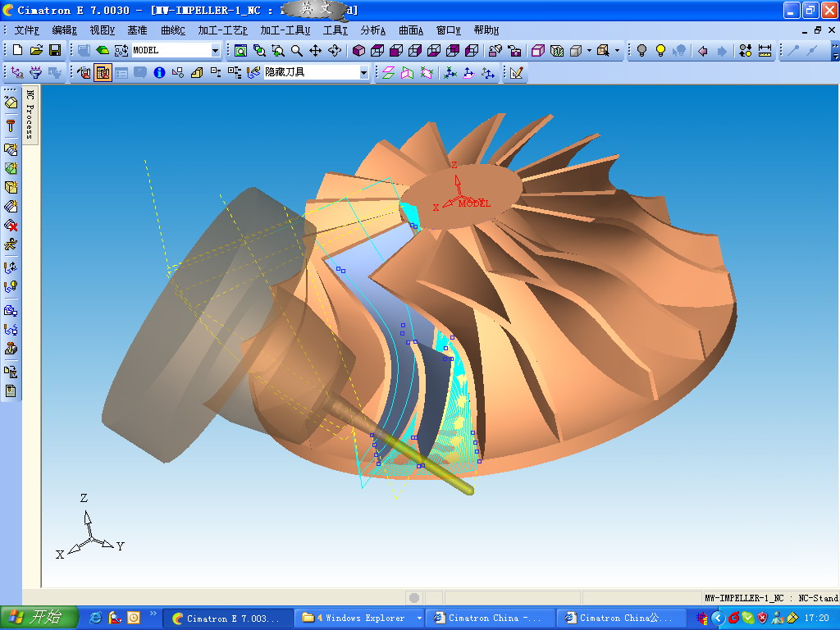
Task: Expand the shaded cube render mode arrow
Action: click(589, 51)
